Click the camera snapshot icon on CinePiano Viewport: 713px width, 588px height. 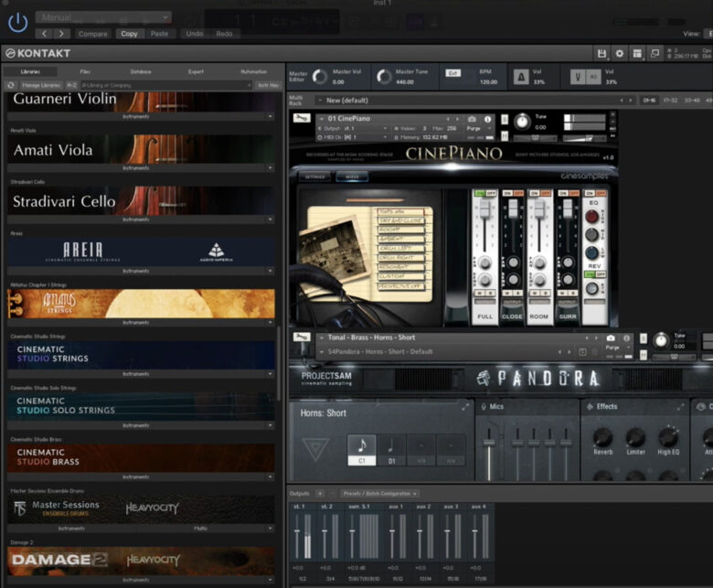tap(472, 119)
